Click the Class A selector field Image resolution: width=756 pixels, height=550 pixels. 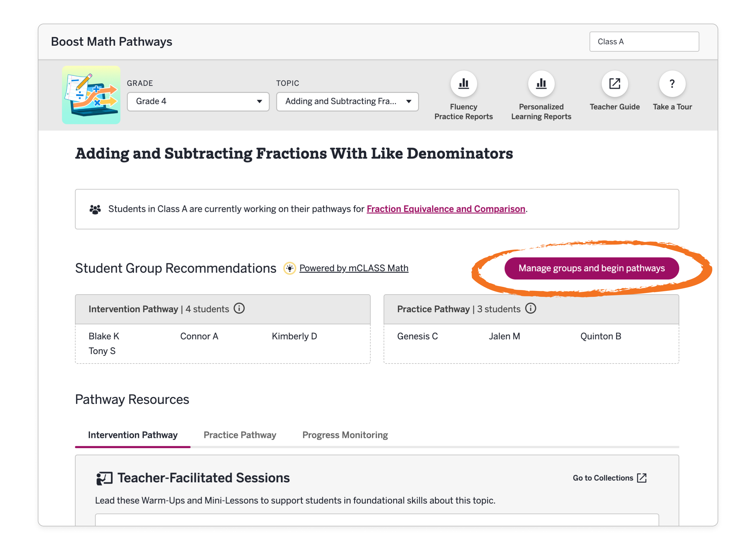click(644, 42)
